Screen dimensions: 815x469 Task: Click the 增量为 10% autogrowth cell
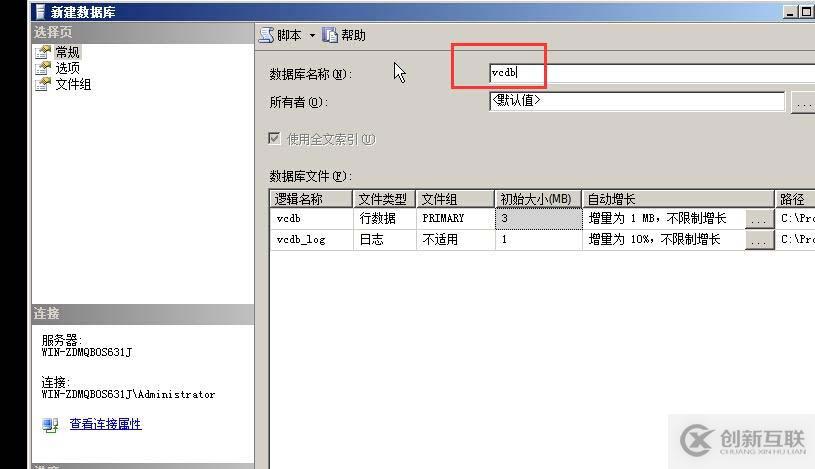tap(664, 240)
